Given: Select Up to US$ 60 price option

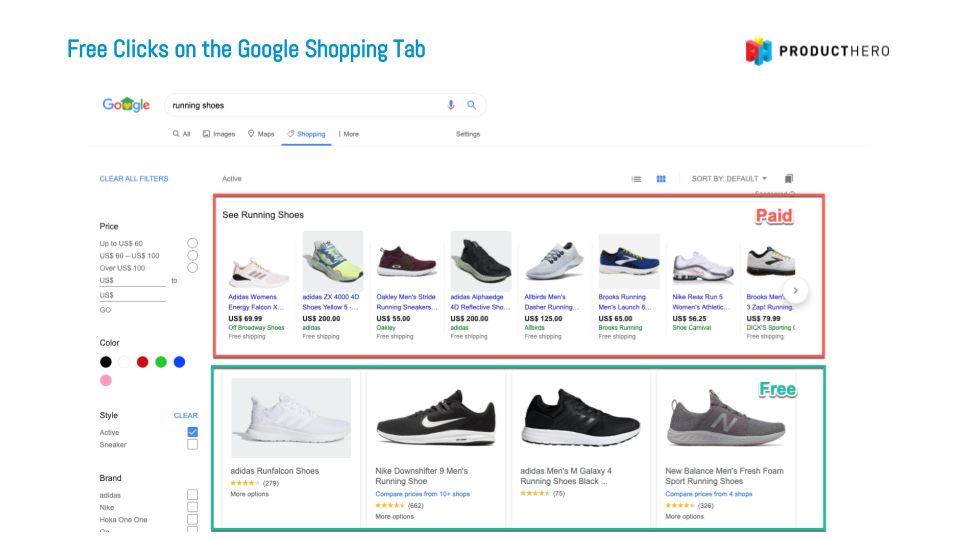Looking at the screenshot, I should 192,243.
